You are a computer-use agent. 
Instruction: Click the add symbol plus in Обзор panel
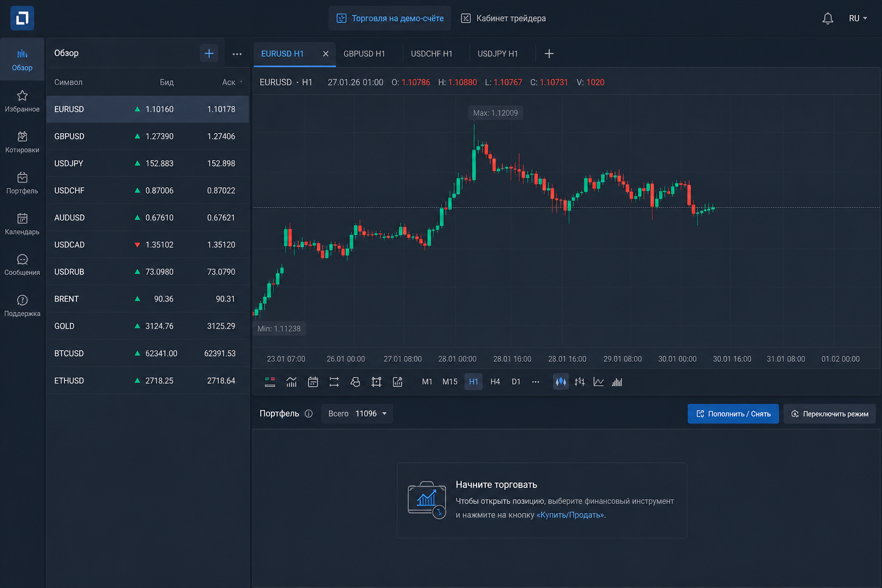[x=209, y=53]
